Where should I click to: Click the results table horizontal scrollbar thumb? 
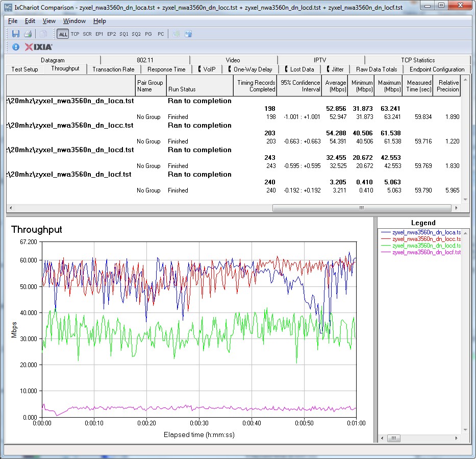[362, 208]
